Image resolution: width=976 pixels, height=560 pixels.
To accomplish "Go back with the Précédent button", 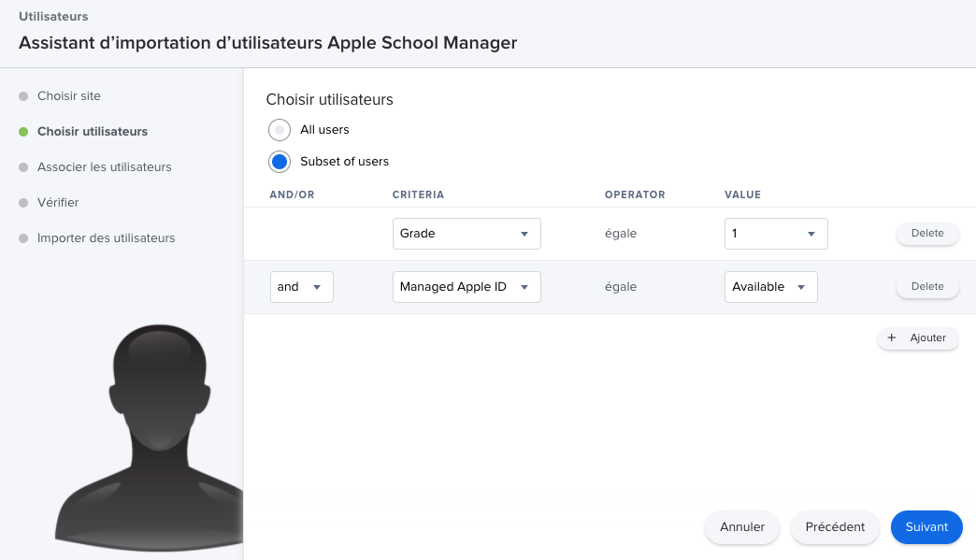I will point(835,527).
